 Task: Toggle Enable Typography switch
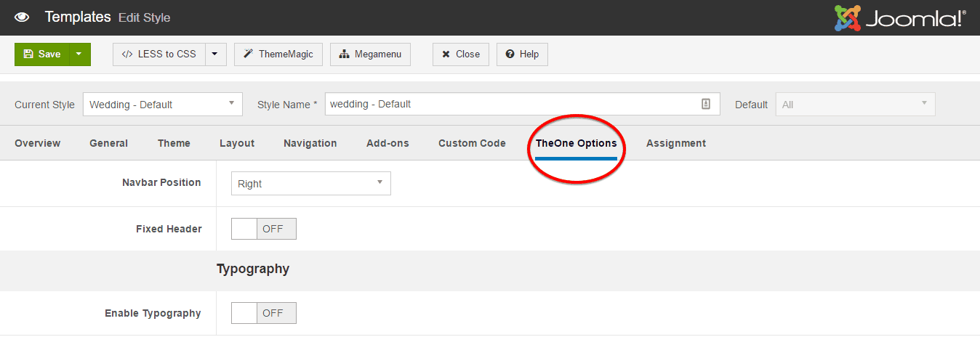point(263,314)
